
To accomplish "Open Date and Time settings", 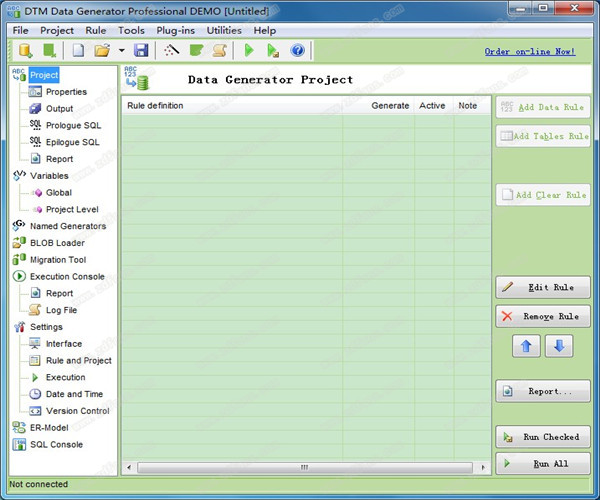I will click(74, 394).
